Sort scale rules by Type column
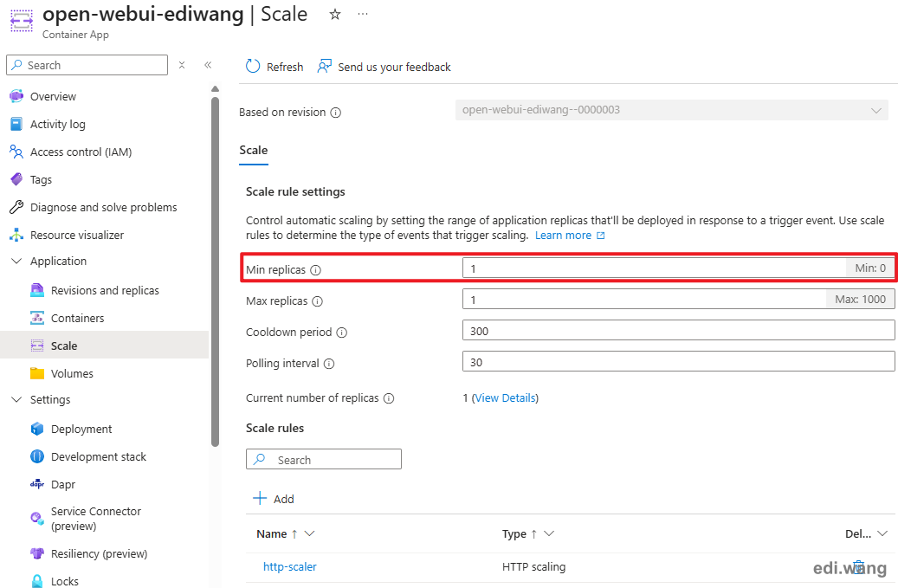 click(520, 533)
